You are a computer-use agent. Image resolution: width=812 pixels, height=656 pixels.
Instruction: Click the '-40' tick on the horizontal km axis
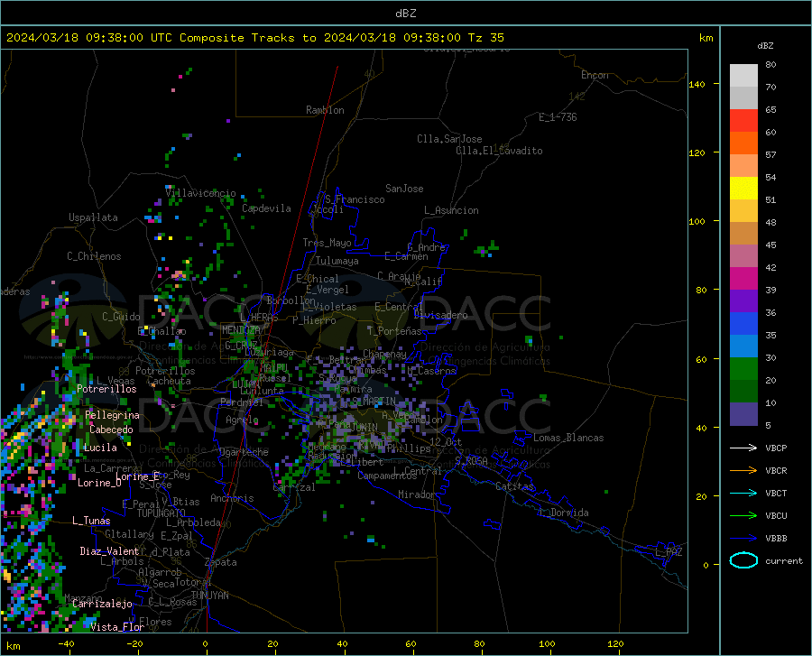[x=66, y=644]
